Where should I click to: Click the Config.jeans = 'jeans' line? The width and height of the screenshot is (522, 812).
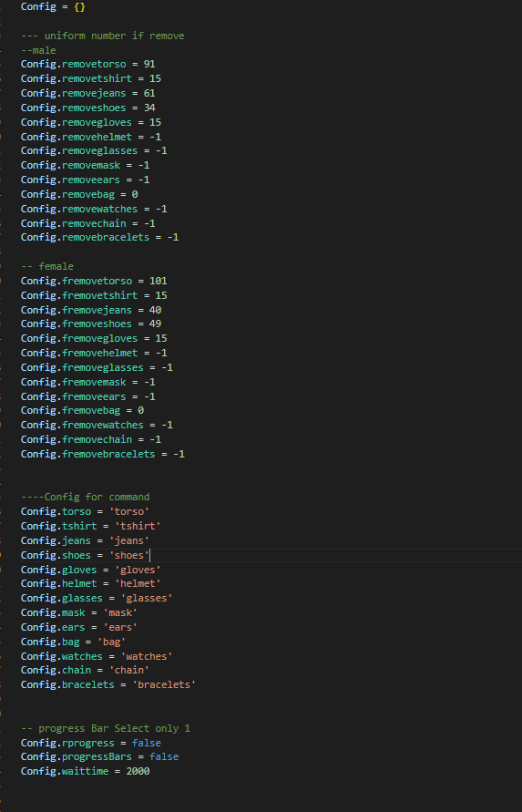(86, 540)
